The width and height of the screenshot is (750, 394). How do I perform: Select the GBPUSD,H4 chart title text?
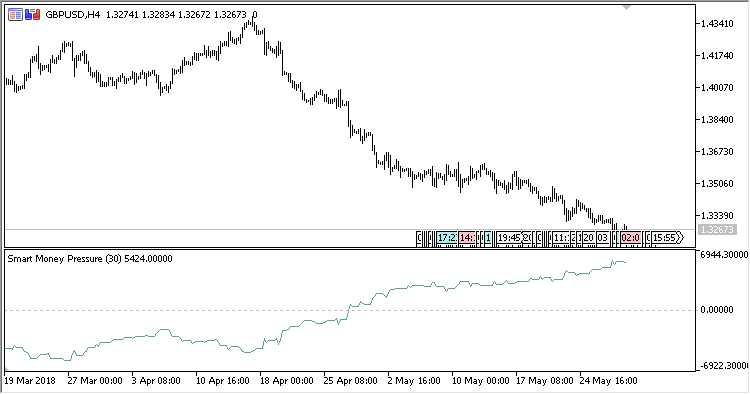pyautogui.click(x=73, y=15)
